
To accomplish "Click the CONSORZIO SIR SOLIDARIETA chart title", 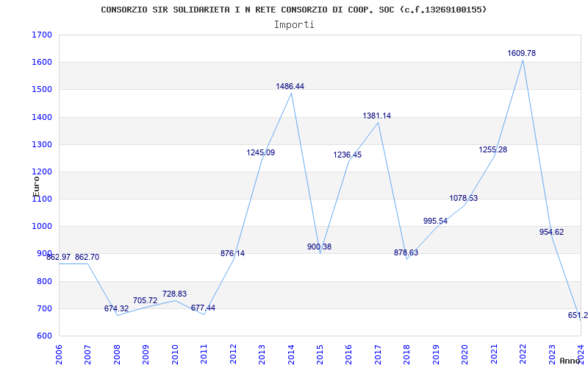I will [293, 10].
